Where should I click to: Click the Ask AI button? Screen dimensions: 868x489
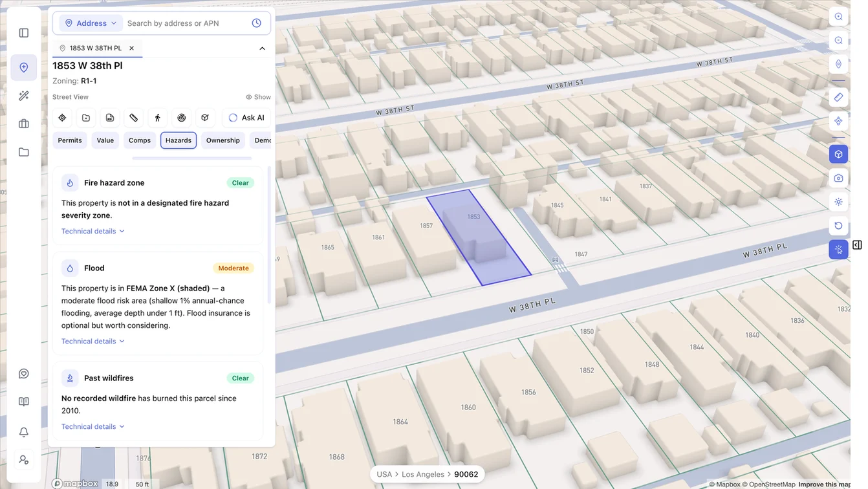click(246, 118)
